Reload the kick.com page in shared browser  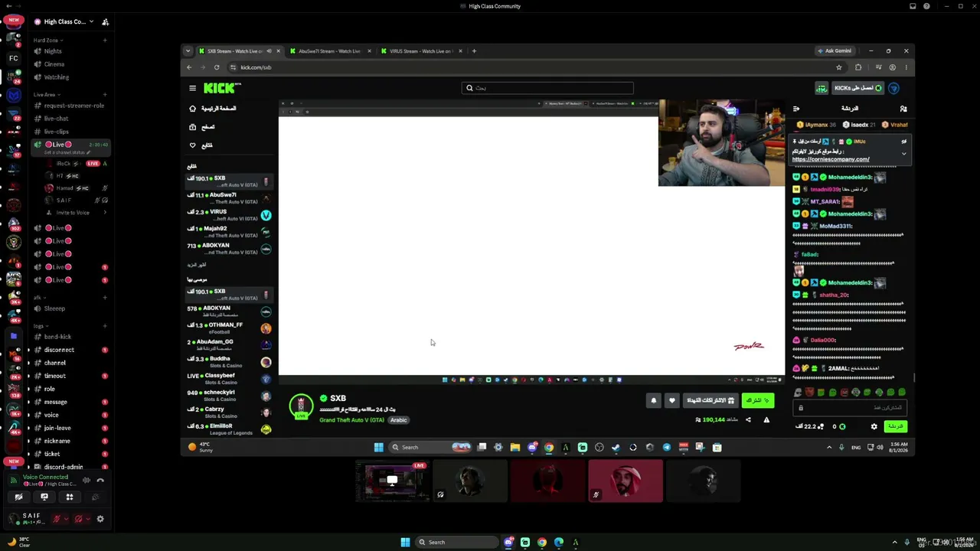[217, 67]
